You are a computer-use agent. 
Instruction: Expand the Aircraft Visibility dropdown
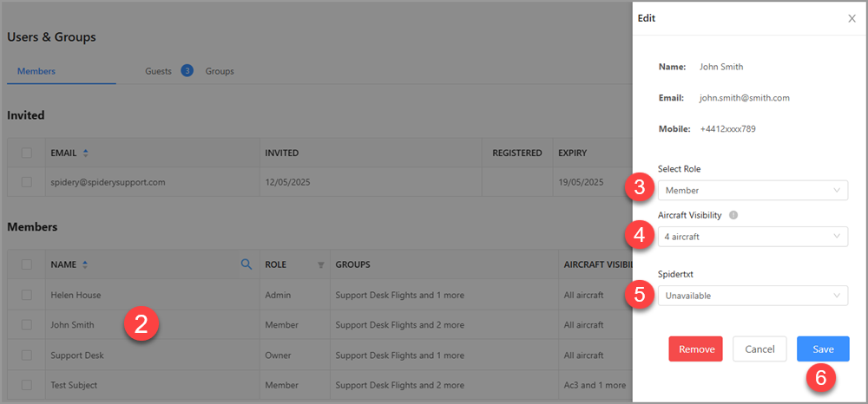coord(753,236)
